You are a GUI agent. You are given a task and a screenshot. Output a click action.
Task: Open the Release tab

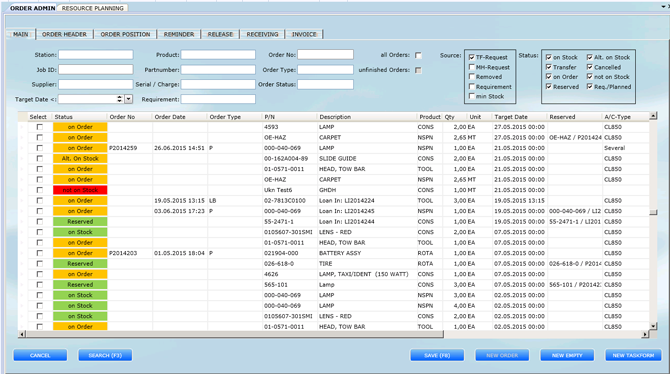click(220, 34)
